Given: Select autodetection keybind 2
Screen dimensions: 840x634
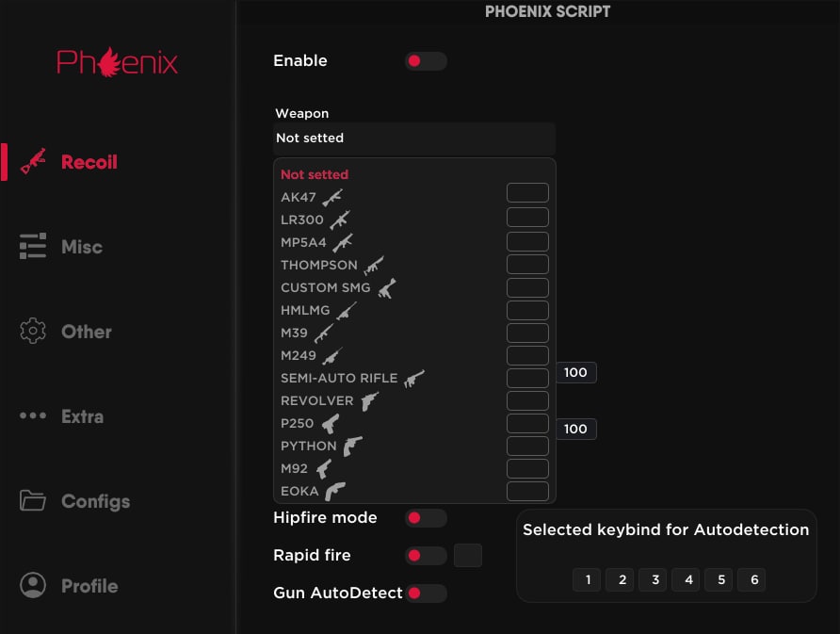Looking at the screenshot, I should pyautogui.click(x=620, y=579).
